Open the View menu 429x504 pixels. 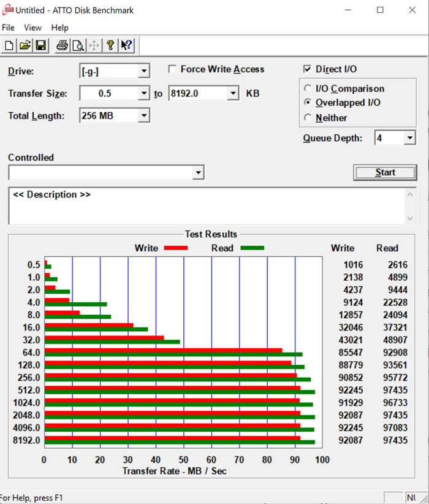point(32,28)
